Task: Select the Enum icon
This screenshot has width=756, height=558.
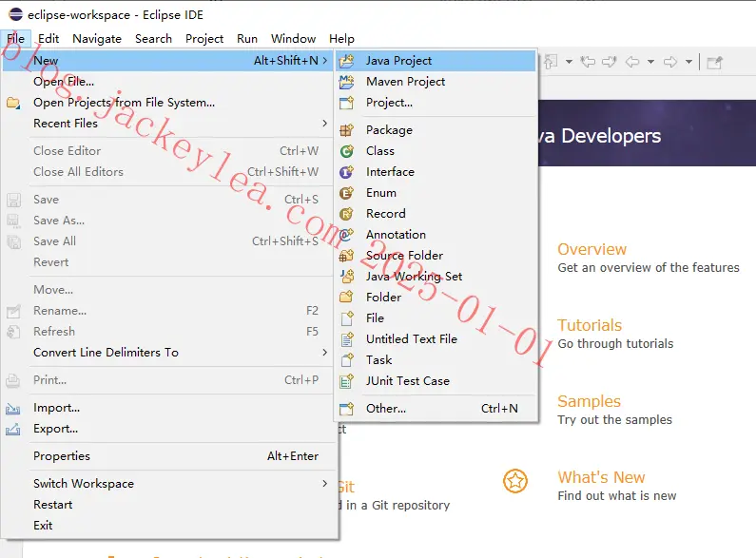Action: [x=346, y=193]
